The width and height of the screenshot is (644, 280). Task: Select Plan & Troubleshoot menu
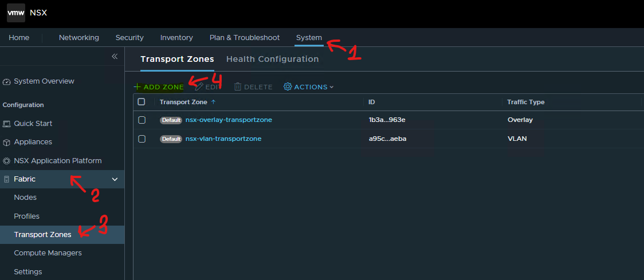(x=245, y=37)
